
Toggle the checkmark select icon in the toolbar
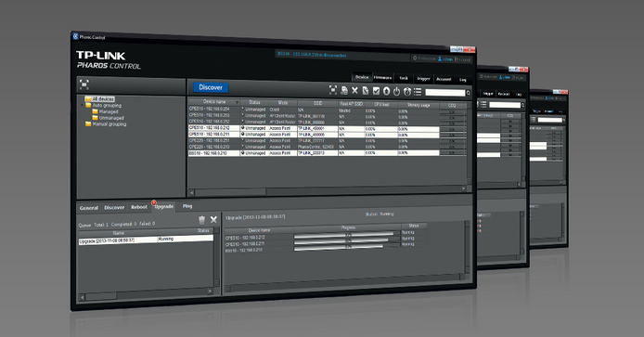376,91
